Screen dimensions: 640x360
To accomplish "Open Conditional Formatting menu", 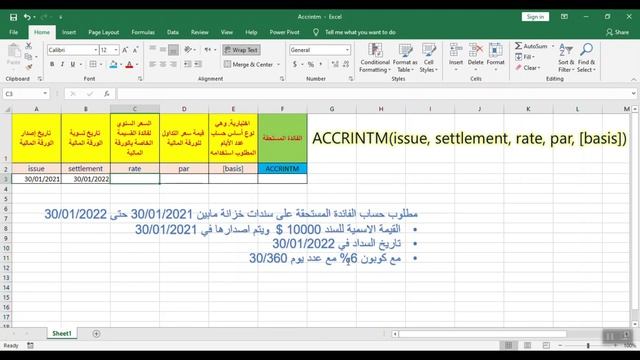I will pyautogui.click(x=374, y=58).
